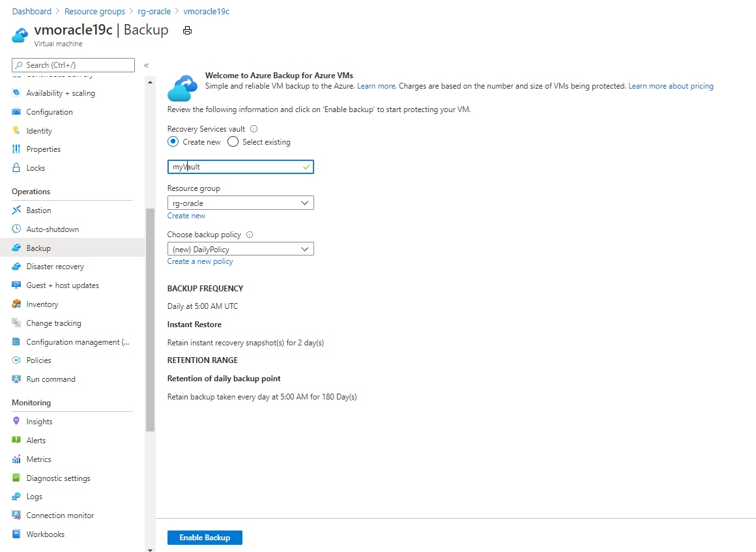Image resolution: width=756 pixels, height=552 pixels.
Task: Click the print icon next to Backup title
Action: click(x=187, y=30)
